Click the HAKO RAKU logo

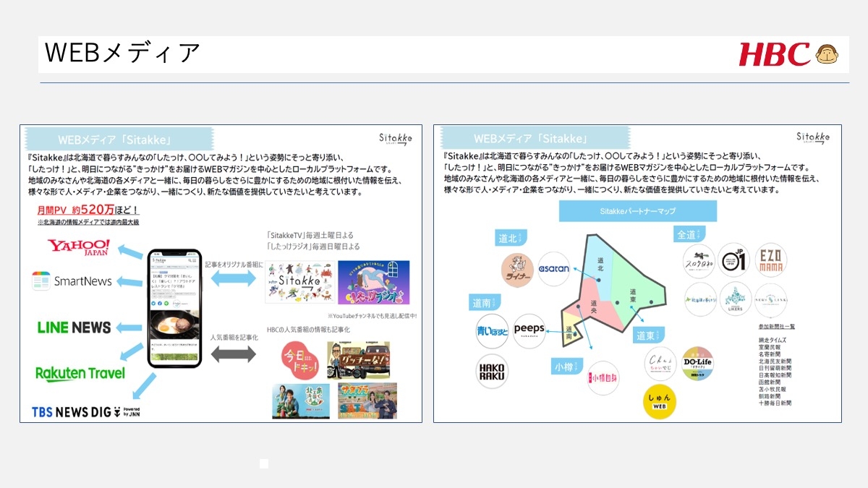tap(493, 372)
